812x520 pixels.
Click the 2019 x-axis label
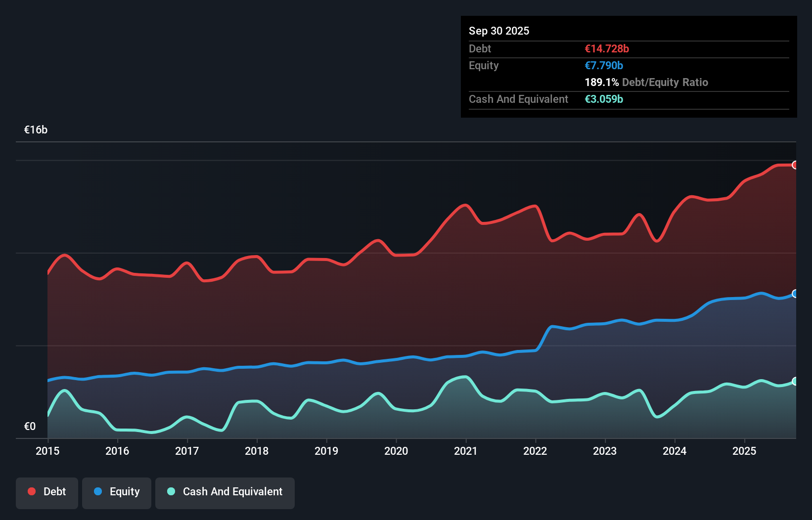point(326,451)
